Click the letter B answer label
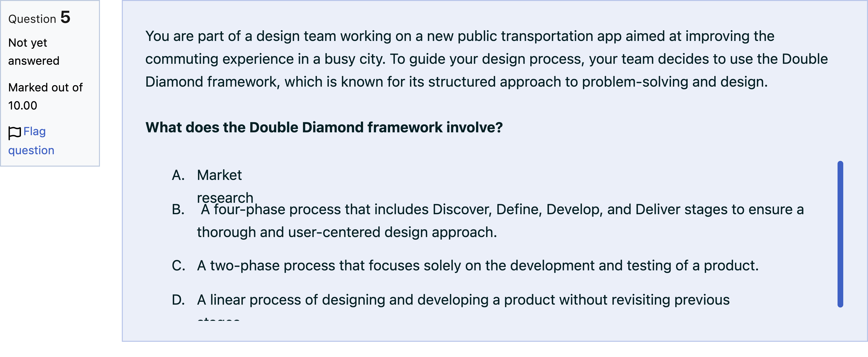868x357 pixels. [x=178, y=210]
